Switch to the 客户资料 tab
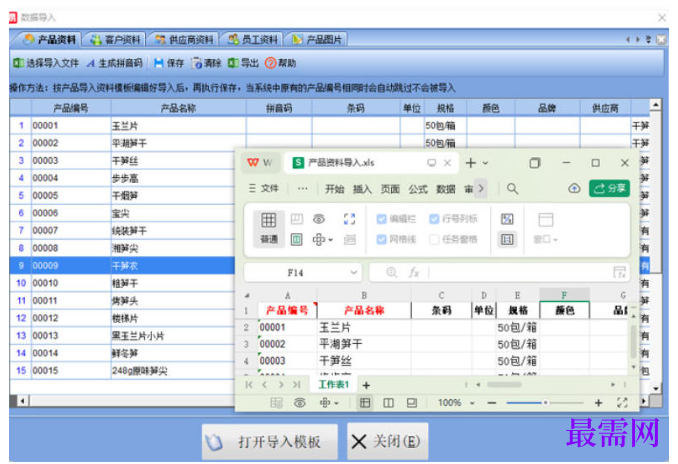This screenshot has height=464, width=678. click(x=115, y=40)
